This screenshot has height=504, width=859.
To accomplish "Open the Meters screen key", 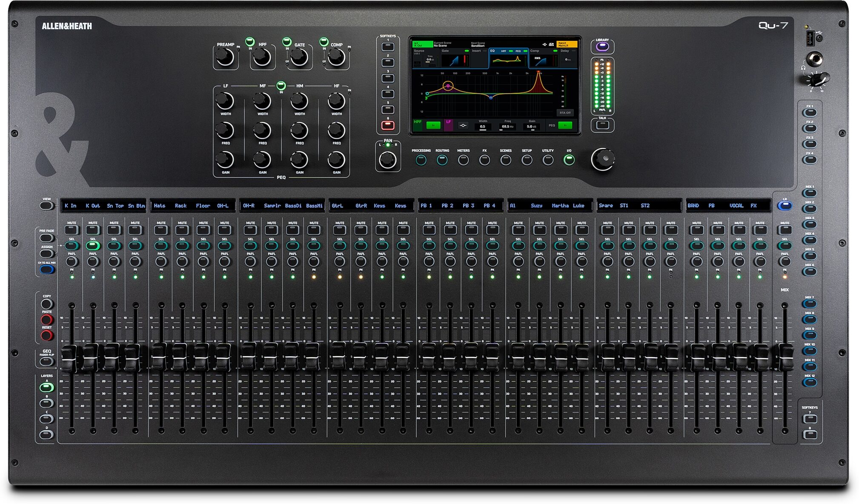I will (x=464, y=160).
